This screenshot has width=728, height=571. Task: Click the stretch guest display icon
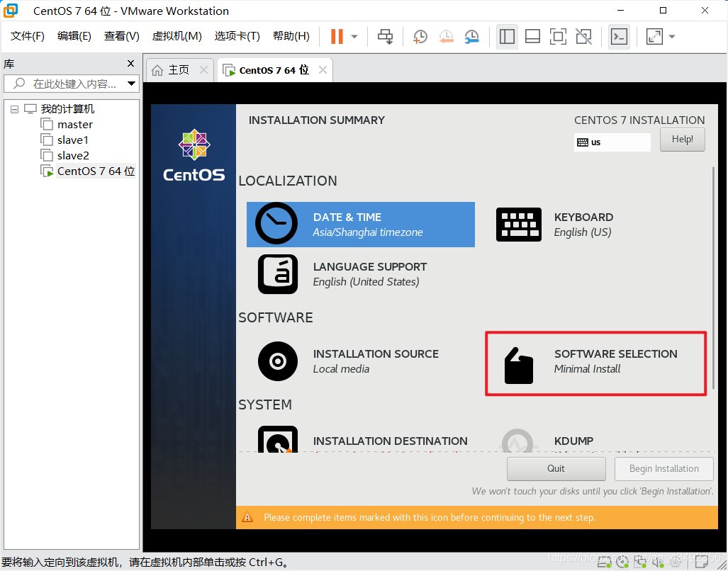click(x=655, y=37)
